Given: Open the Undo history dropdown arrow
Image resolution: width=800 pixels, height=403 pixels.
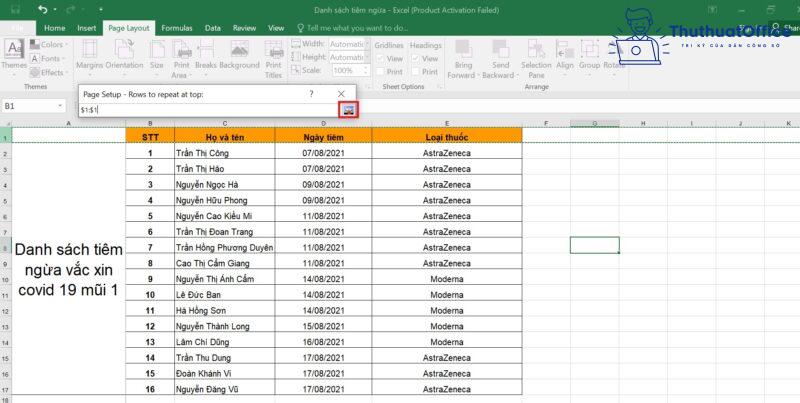Looking at the screenshot, I should tap(55, 10).
